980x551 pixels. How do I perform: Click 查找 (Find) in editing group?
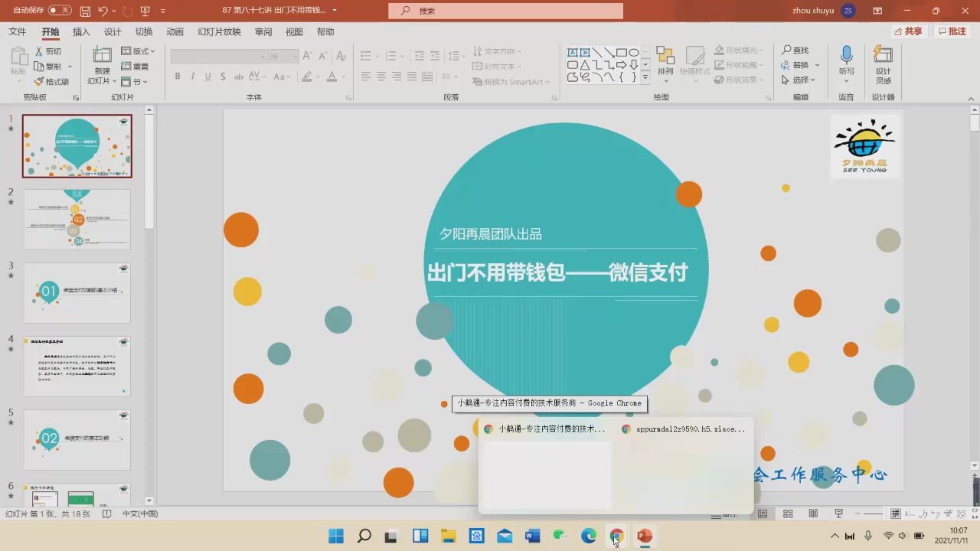[795, 51]
